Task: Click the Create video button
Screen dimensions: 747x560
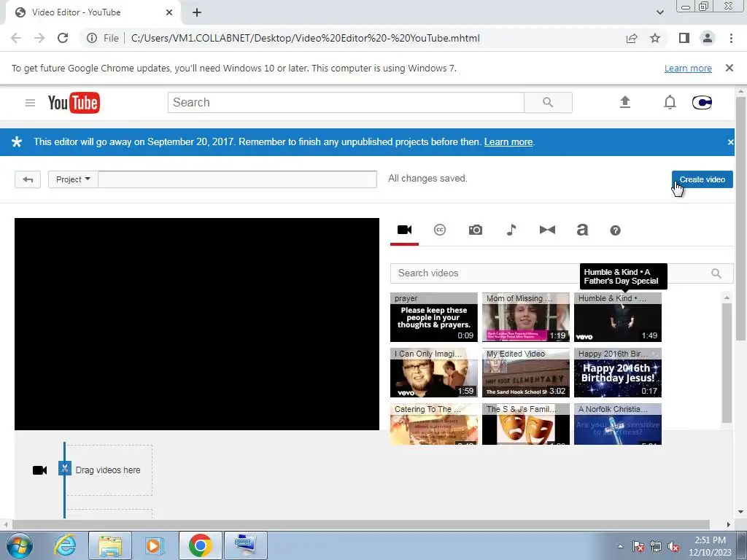Action: click(703, 179)
